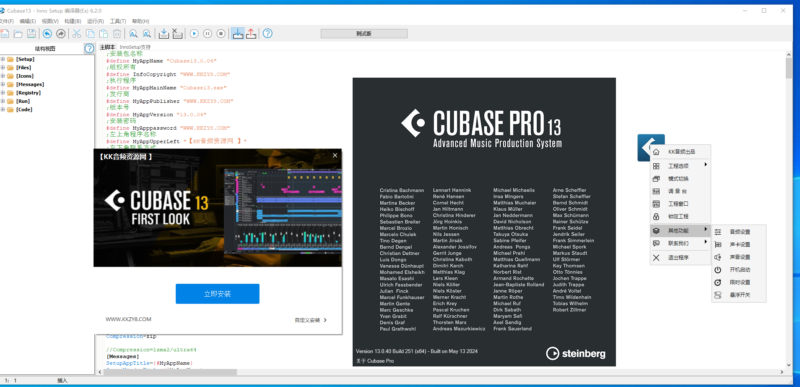The height and width of the screenshot is (387, 800).
Task: Select 调音台 mixer menu entry
Action: point(681,191)
